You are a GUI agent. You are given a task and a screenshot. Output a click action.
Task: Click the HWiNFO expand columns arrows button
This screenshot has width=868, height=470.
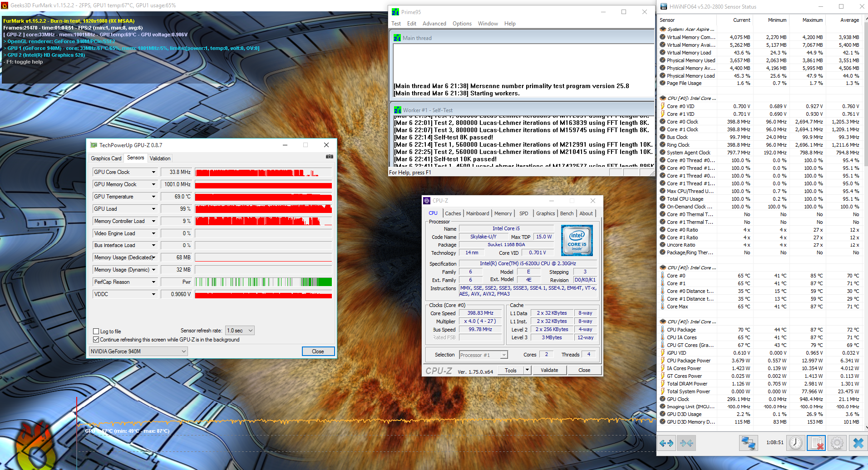click(666, 443)
